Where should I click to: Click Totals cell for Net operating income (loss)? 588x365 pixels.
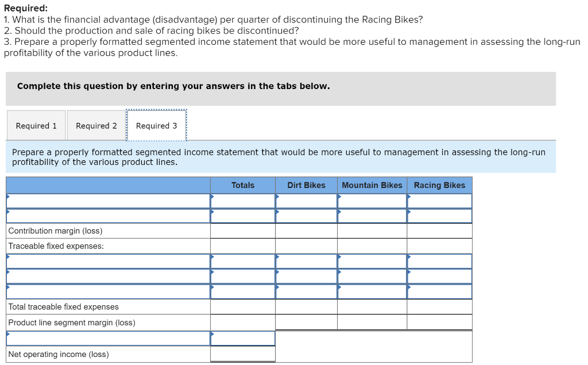point(242,354)
